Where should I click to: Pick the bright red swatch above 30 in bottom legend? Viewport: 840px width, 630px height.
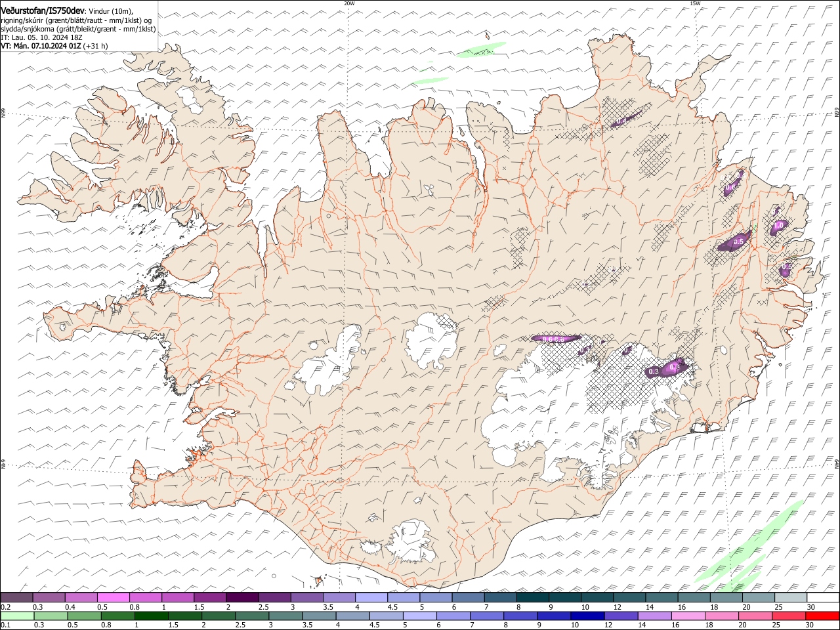(823, 616)
